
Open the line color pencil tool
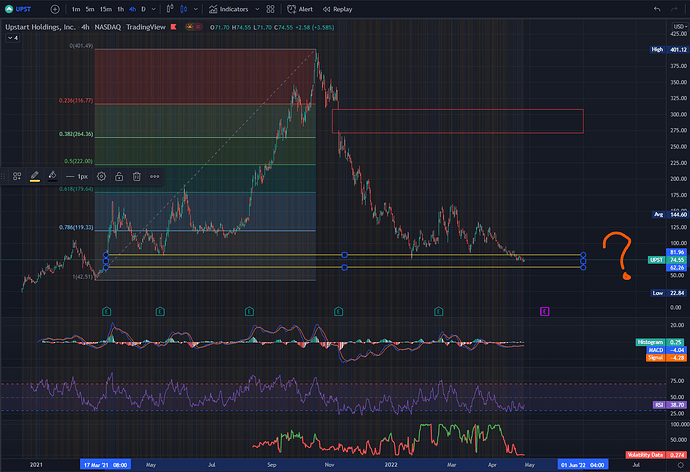coord(35,176)
